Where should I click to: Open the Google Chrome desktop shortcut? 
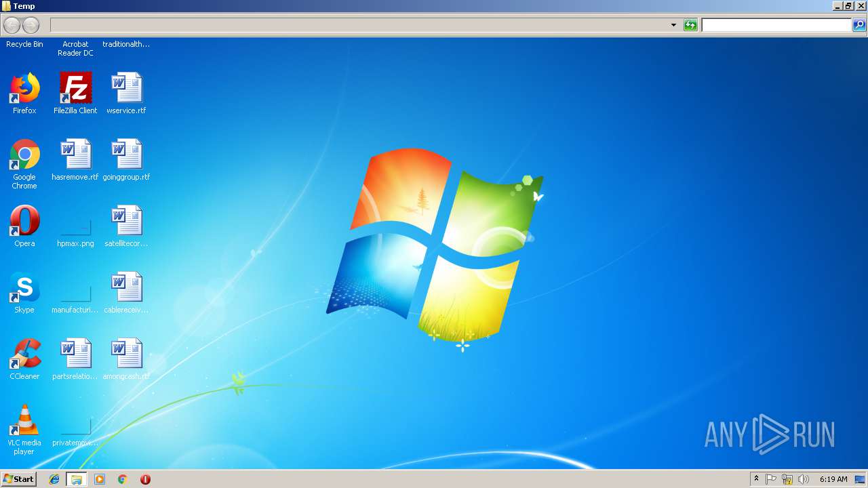pyautogui.click(x=24, y=155)
